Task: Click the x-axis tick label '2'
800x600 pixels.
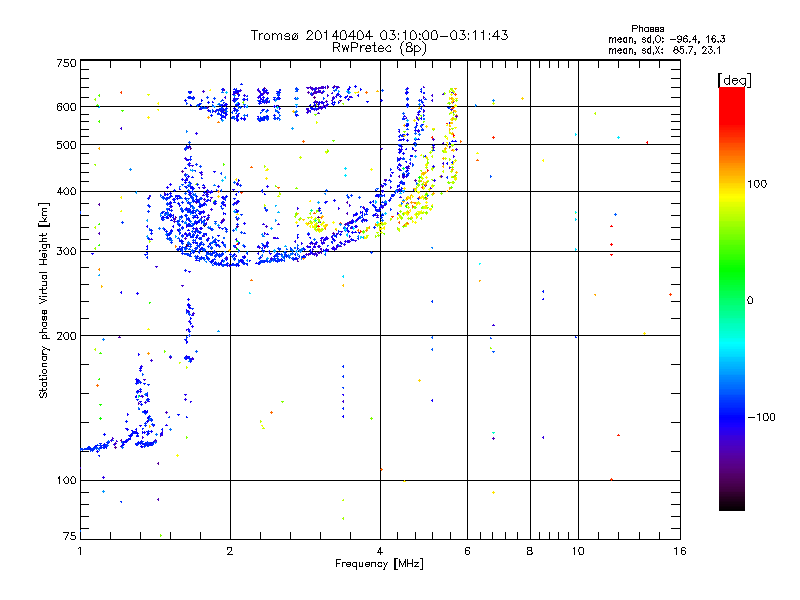Action: (230, 551)
